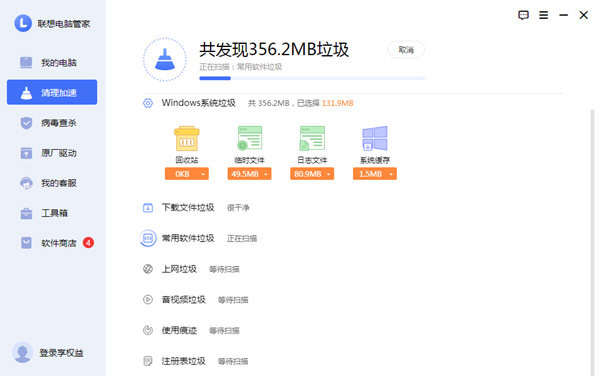
Task: Click the broom cleanup icon
Action: click(x=165, y=59)
